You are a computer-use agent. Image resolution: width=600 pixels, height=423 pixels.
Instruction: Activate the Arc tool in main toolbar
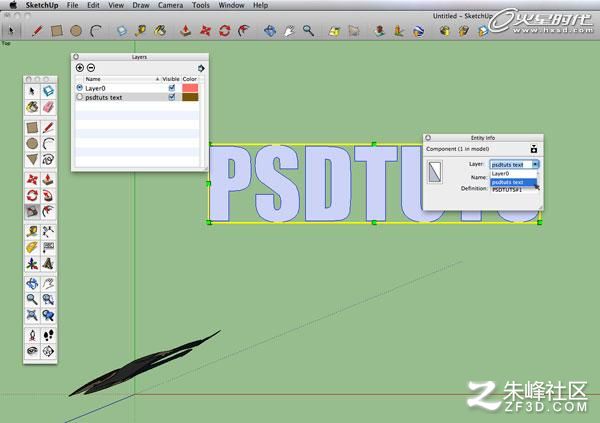tap(96, 31)
